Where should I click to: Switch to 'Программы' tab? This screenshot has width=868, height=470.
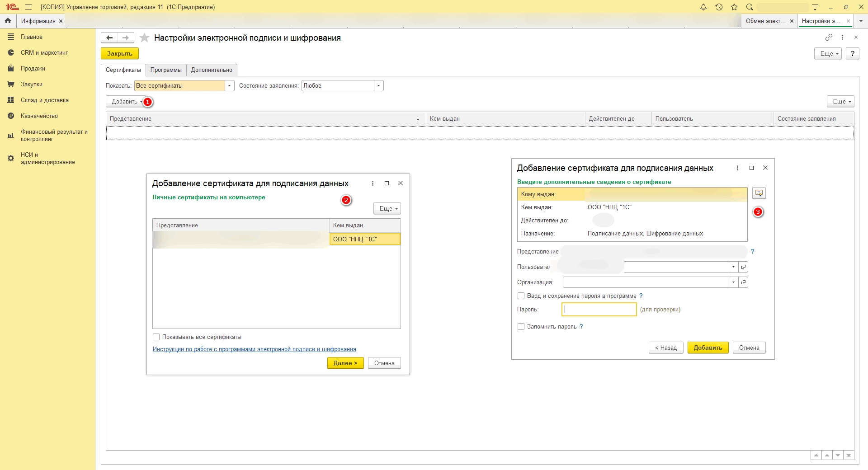coord(166,70)
